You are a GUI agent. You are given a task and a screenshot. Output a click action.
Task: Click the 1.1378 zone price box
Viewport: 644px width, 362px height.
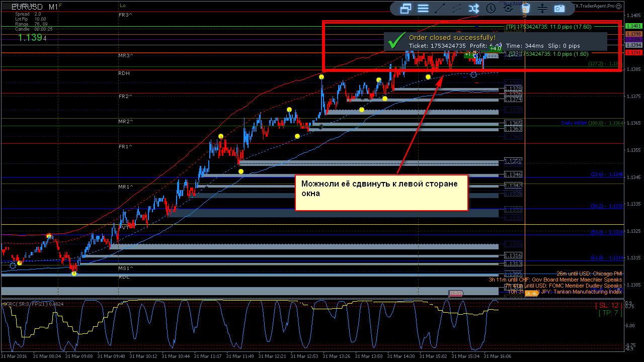[513, 88]
